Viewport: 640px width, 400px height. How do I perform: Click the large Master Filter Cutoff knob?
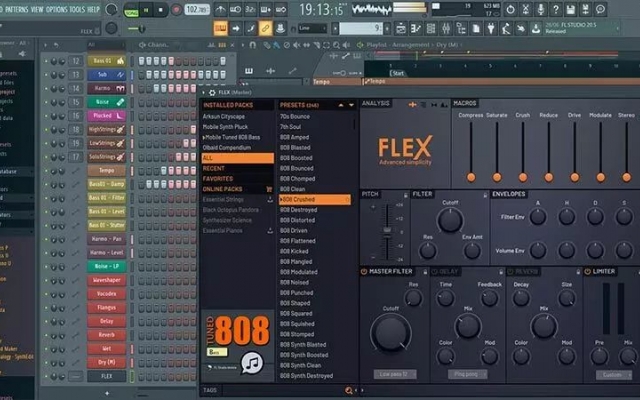pyautogui.click(x=391, y=333)
